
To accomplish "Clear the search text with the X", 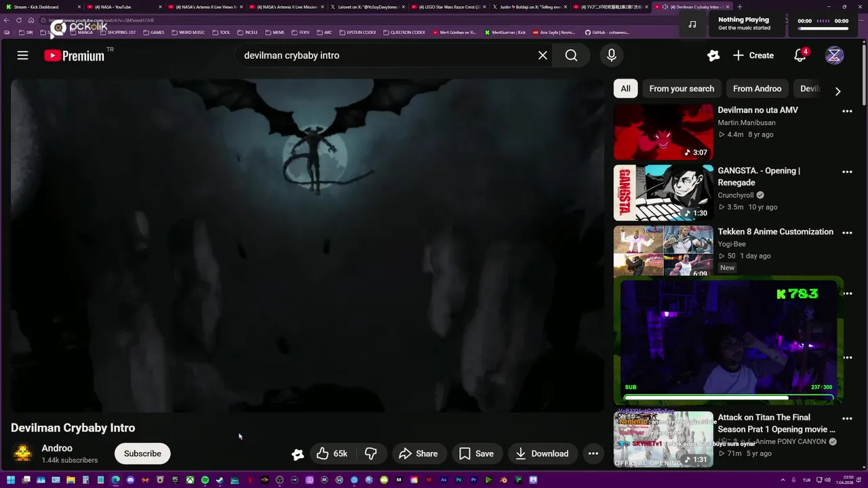I will pyautogui.click(x=542, y=56).
